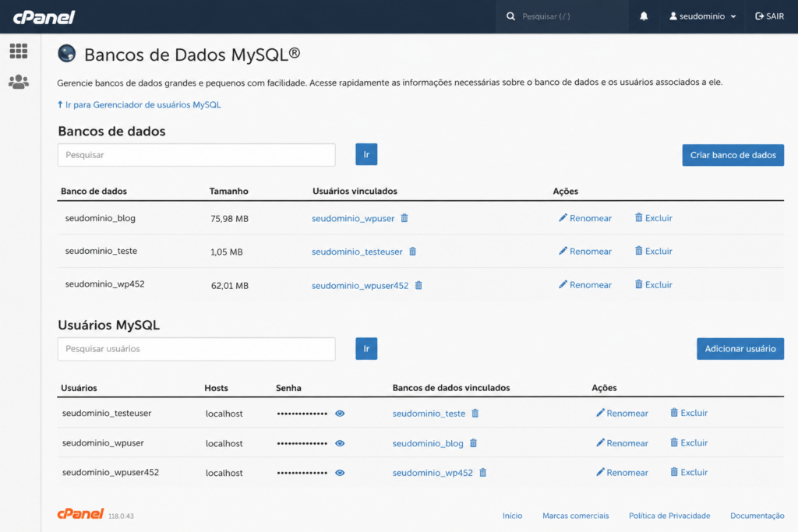Delete database seudominio_wp452

[x=654, y=285]
